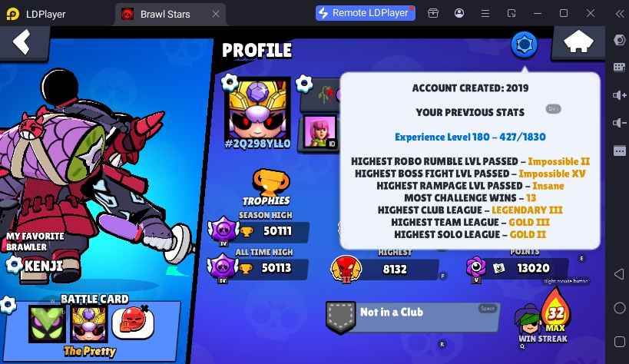Screen dimensions: 629x364
Task: Click the 32 Max Win Streak badge
Action: (x=543, y=318)
